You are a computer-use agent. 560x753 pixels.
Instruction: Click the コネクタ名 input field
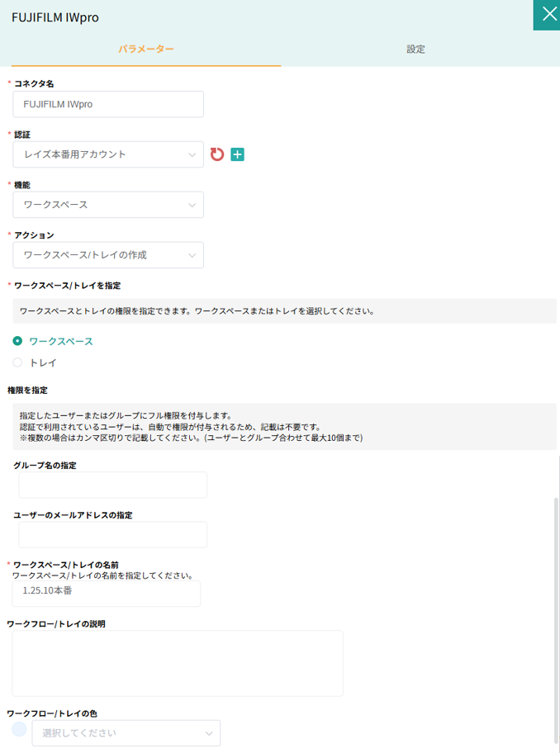click(x=108, y=104)
